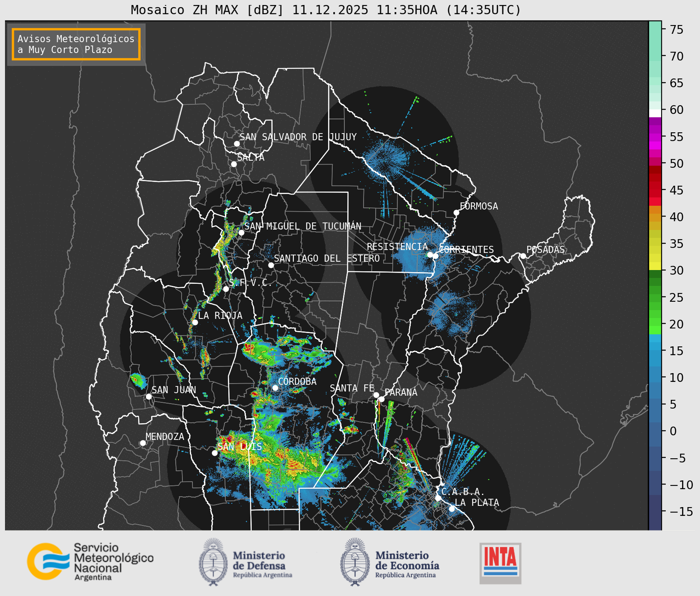Click the Salta city dot
The image size is (700, 596).
tap(234, 164)
